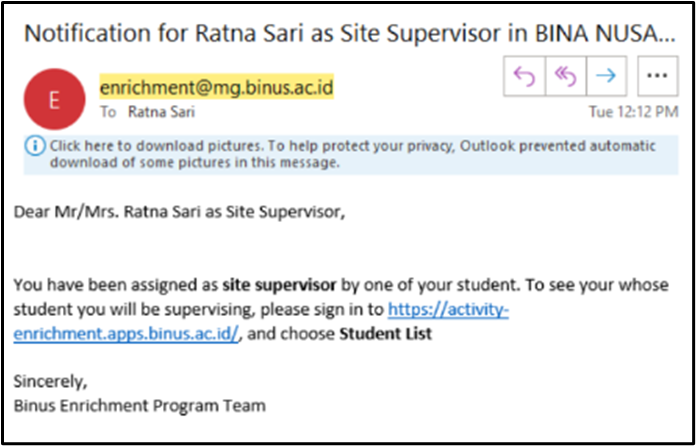Click the bold text "Student List"
The width and height of the screenshot is (696, 446).
pyautogui.click(x=385, y=334)
